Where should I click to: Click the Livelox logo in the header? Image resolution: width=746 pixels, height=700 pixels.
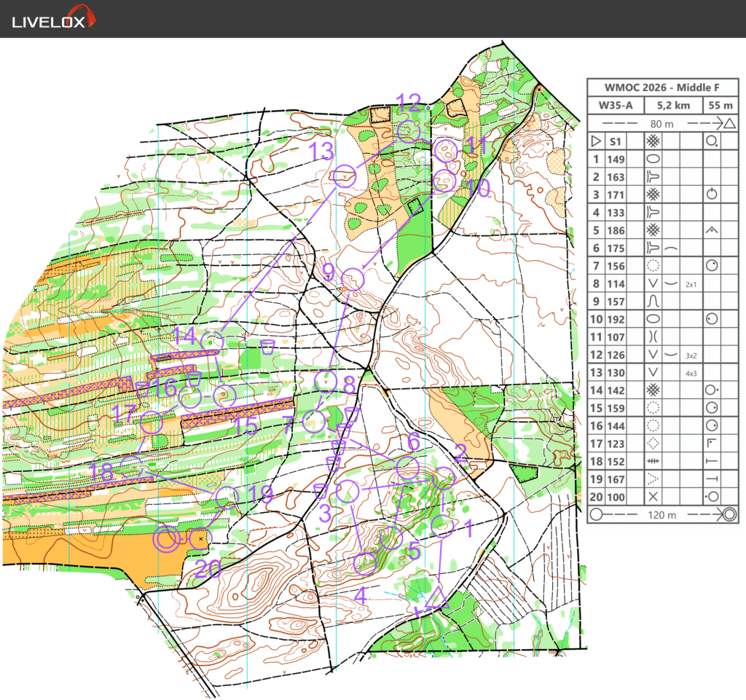click(54, 18)
